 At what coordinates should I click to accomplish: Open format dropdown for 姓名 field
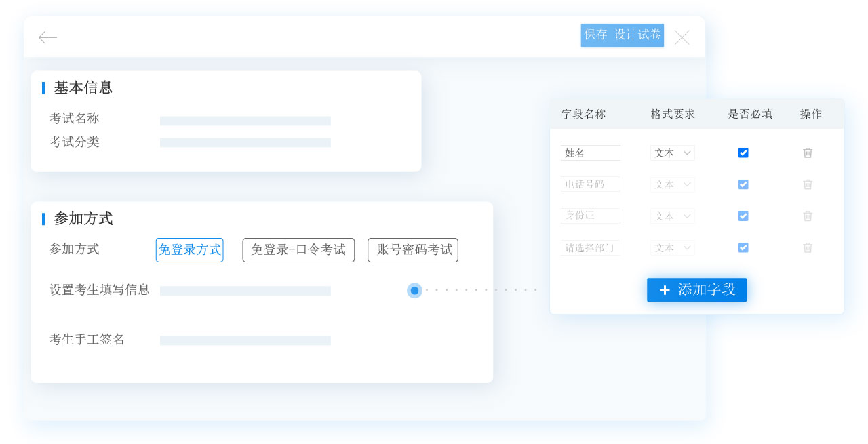(673, 153)
